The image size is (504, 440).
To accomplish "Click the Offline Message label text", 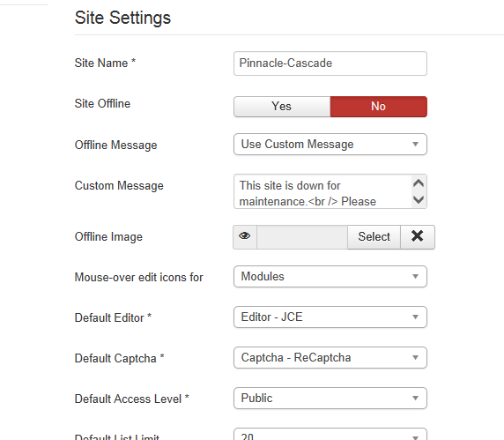I will 116,145.
